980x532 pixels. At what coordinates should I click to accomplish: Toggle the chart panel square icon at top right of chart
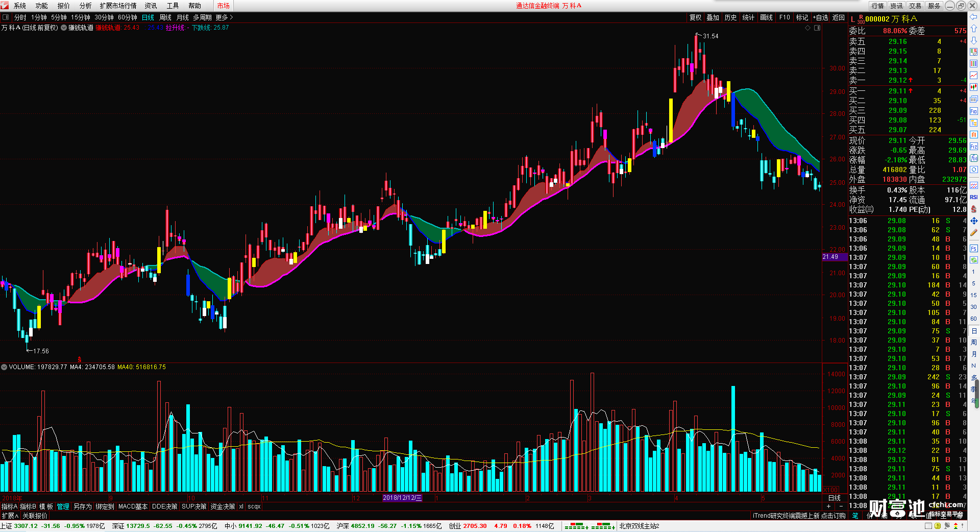click(x=817, y=28)
